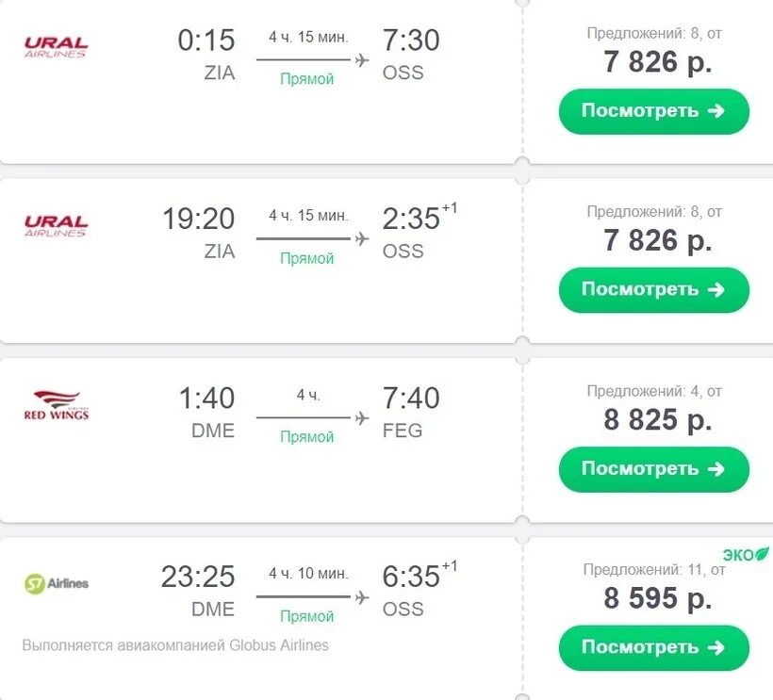Screen dimensions: 773x700
Task: Click the 8 595 р. price
Action: click(657, 598)
